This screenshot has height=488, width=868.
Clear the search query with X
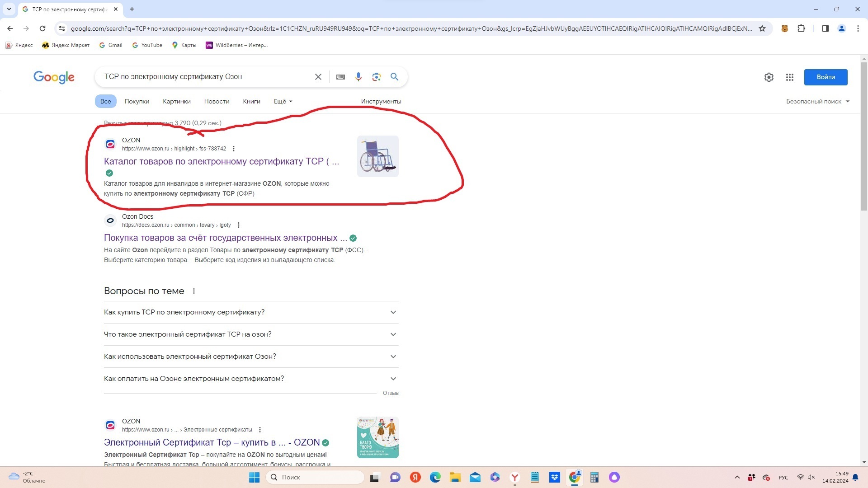tap(318, 77)
